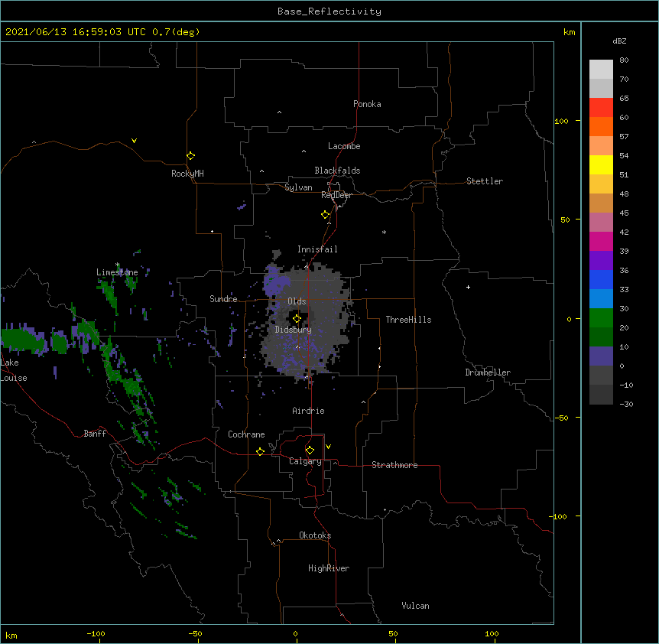Click the Lacombe city label
Viewport: 659px width, 644px height.
[344, 146]
